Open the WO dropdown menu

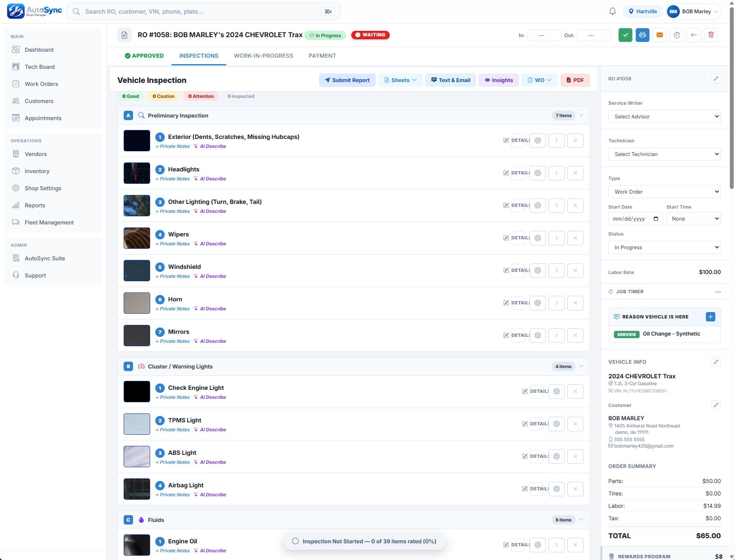tap(539, 80)
